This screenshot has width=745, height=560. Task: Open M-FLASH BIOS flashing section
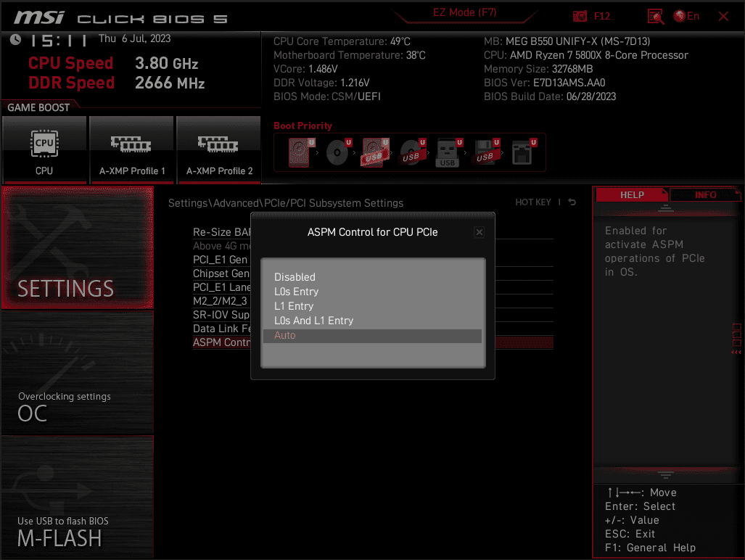click(x=78, y=498)
